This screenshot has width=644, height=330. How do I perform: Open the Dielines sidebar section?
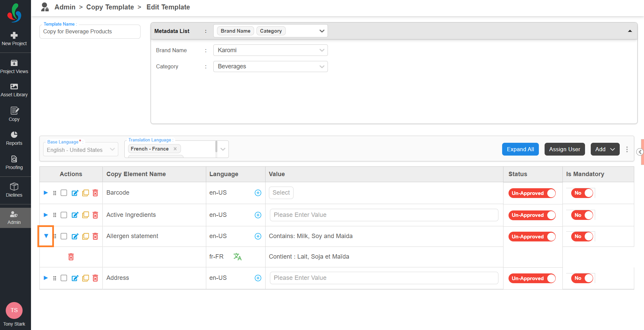(x=14, y=190)
